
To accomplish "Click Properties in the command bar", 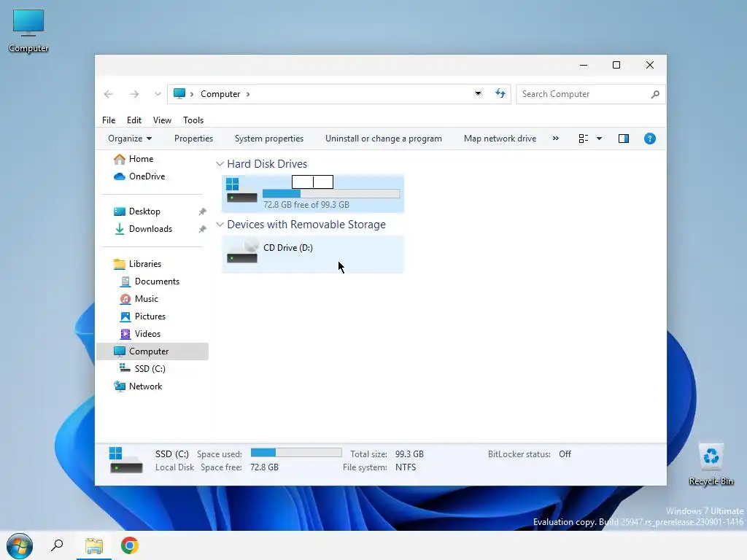I will click(x=193, y=138).
